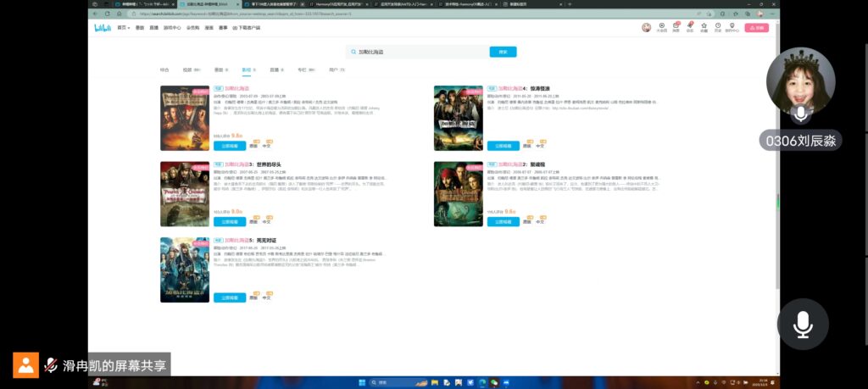This screenshot has height=389, width=868.
Task: Click the 下载客户端 link
Action: click(x=247, y=28)
